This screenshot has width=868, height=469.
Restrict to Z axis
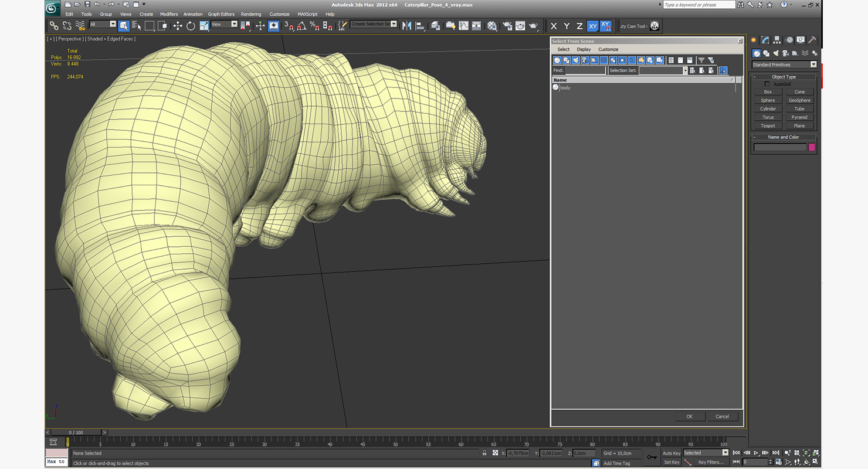click(579, 26)
